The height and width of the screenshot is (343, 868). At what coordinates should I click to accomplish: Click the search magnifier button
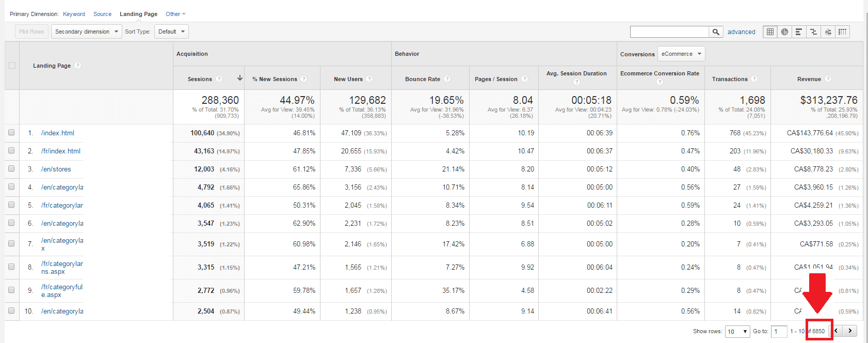click(716, 32)
